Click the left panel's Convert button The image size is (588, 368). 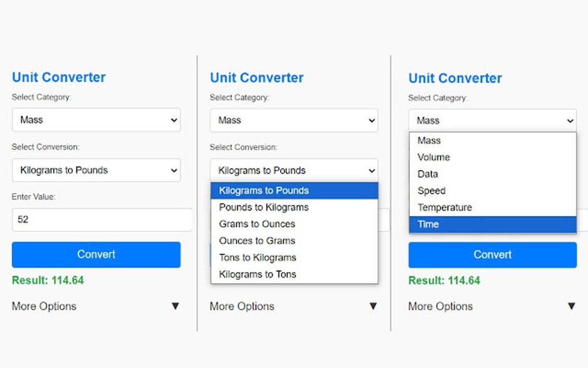96,254
